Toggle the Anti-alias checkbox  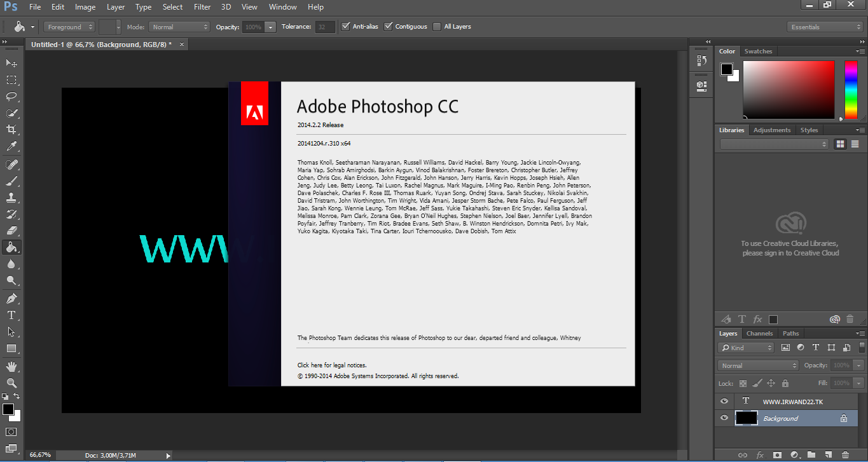(x=346, y=27)
